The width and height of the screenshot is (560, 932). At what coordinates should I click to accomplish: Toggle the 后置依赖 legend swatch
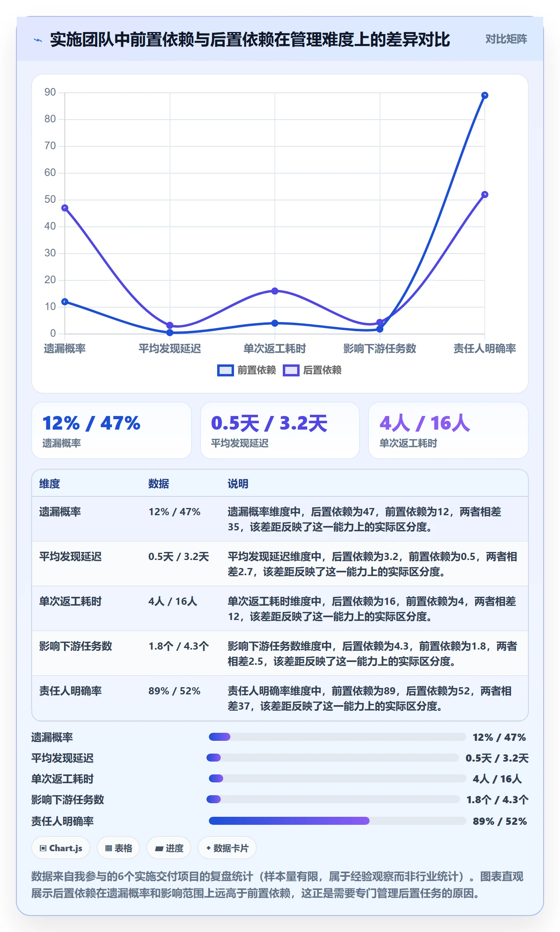click(291, 370)
